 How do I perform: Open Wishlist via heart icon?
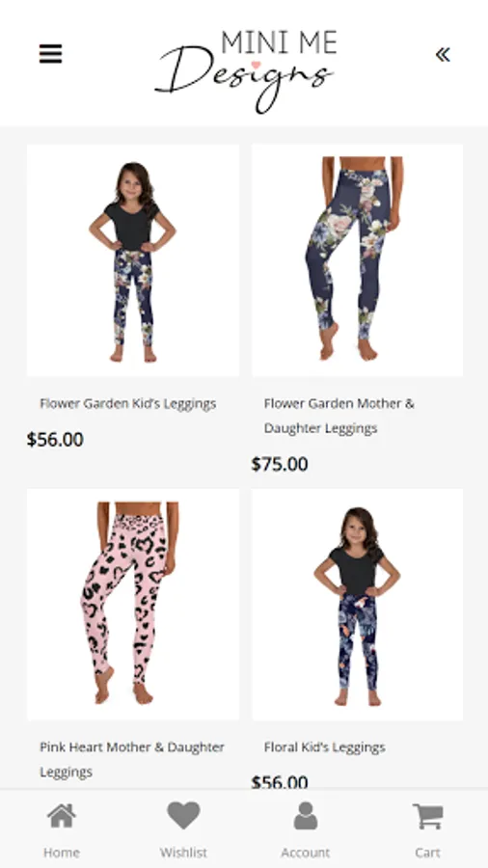pyautogui.click(x=183, y=815)
